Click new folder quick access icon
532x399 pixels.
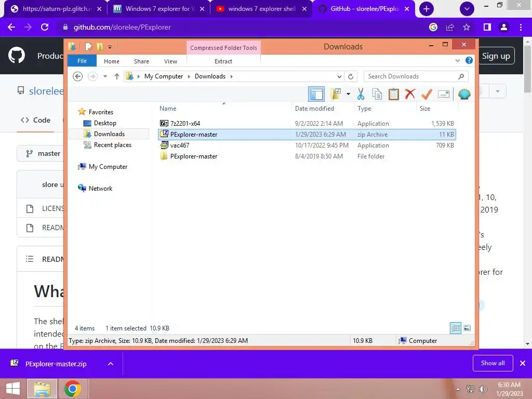[99, 47]
